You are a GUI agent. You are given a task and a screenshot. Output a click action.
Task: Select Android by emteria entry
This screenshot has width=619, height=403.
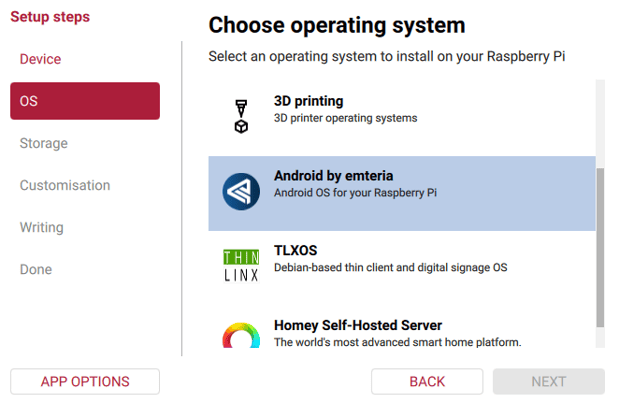click(402, 193)
